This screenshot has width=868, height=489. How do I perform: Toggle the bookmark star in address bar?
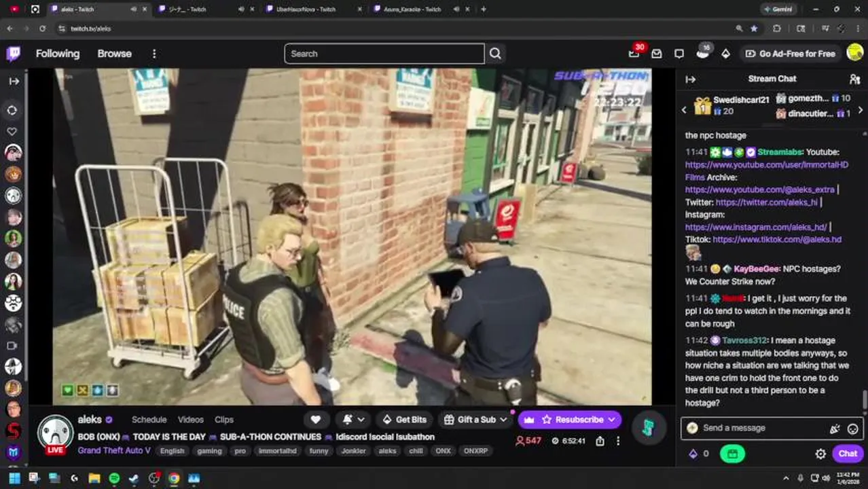(754, 29)
